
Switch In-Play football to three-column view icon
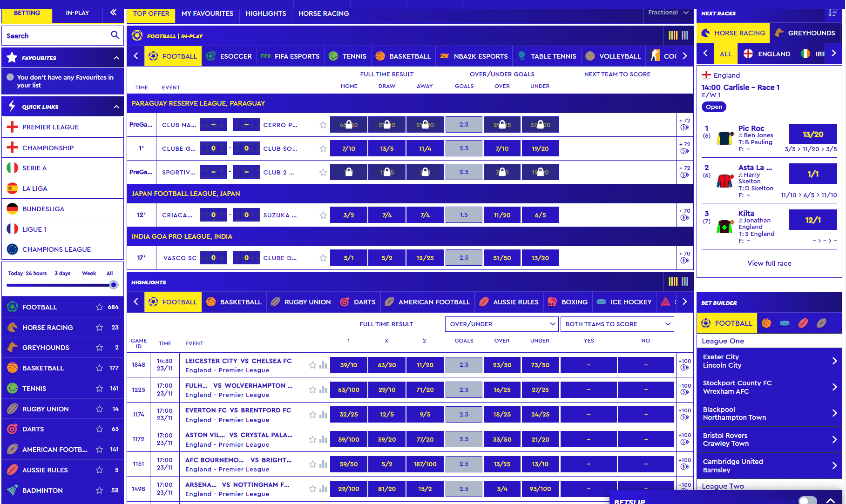click(x=685, y=35)
